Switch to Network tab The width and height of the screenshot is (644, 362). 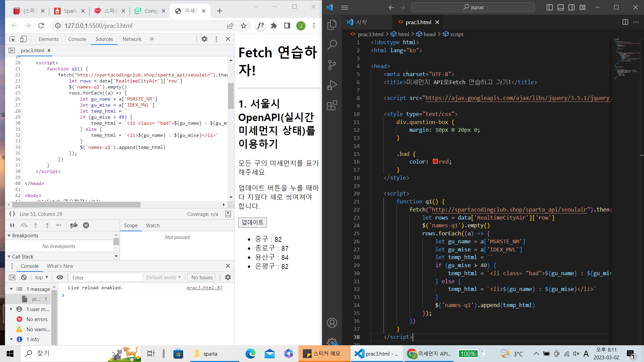click(x=132, y=39)
